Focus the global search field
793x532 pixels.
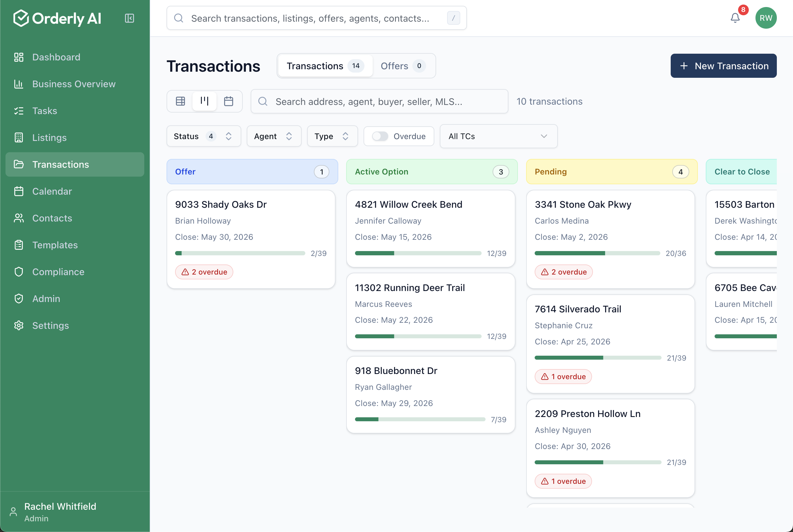tap(316, 18)
